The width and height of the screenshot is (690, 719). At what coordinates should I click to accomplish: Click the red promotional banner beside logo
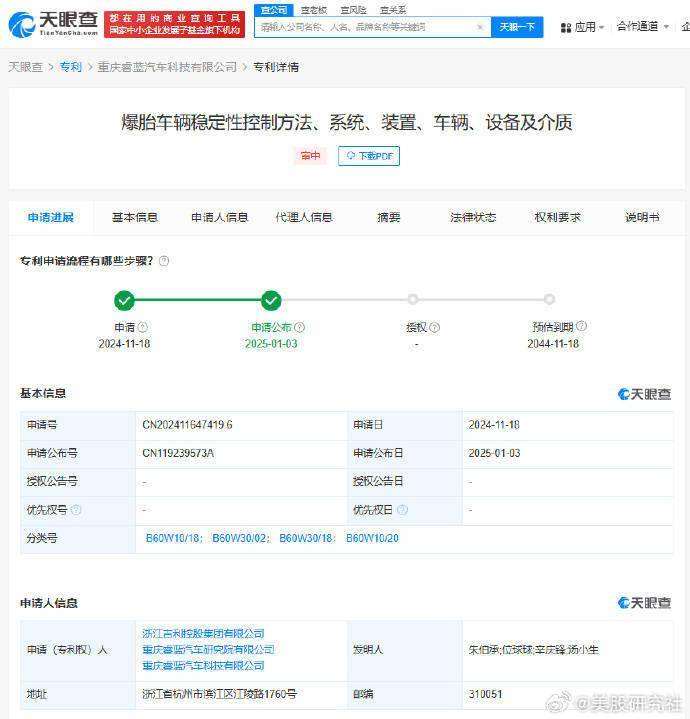click(x=174, y=24)
